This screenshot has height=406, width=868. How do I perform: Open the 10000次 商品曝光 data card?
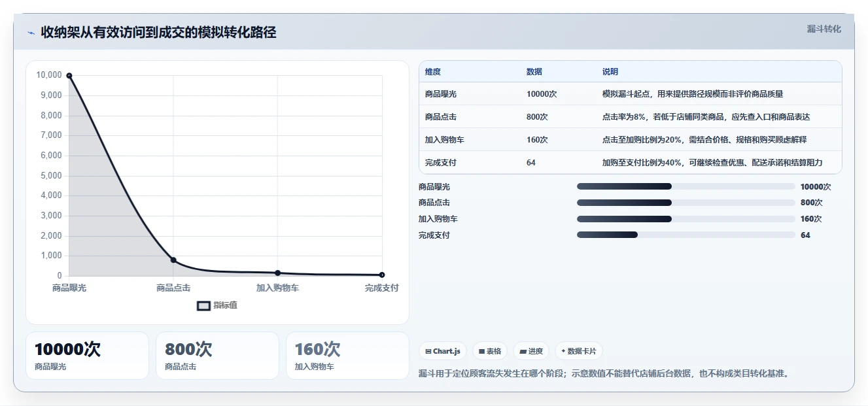tap(87, 356)
